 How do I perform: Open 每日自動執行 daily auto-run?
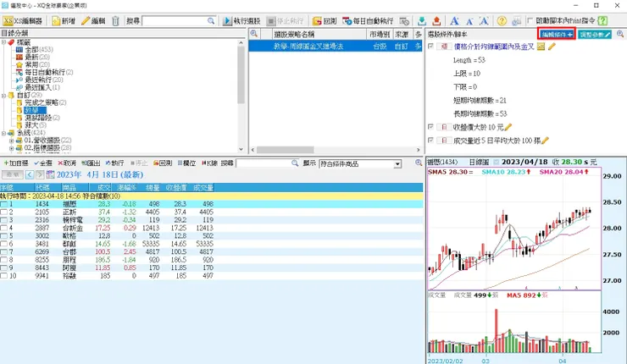coord(368,21)
